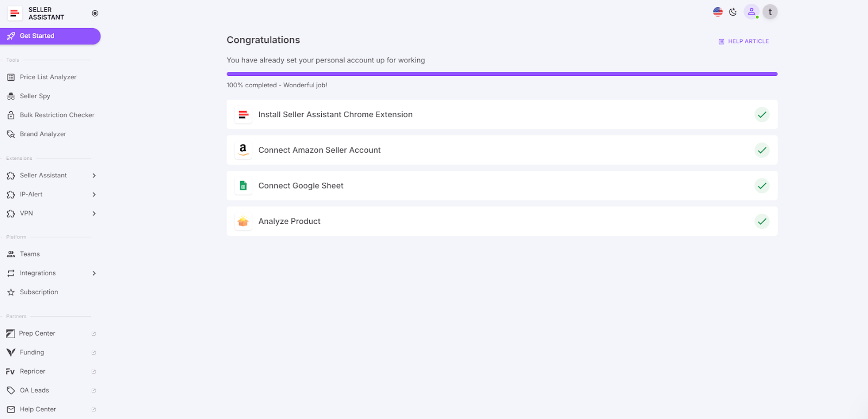The image size is (868, 419).
Task: Toggle dark mode with the moon icon
Action: (x=733, y=11)
